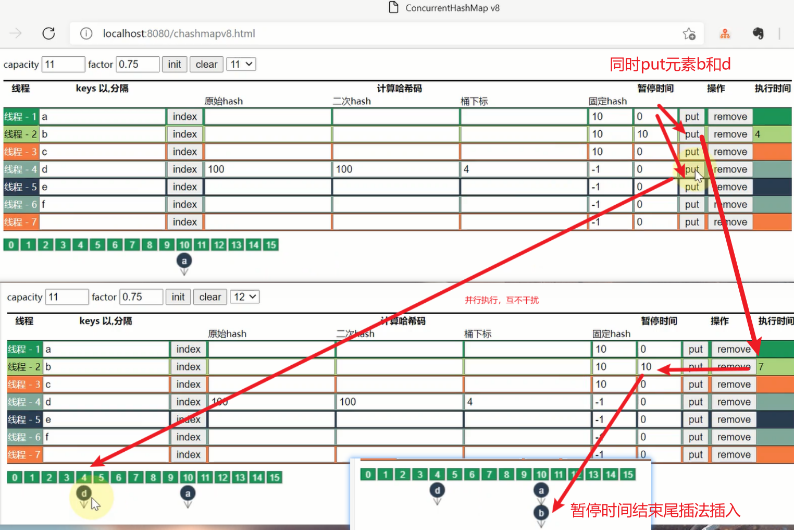Focus the bottom panel factor field
The height and width of the screenshot is (532, 794).
141,297
